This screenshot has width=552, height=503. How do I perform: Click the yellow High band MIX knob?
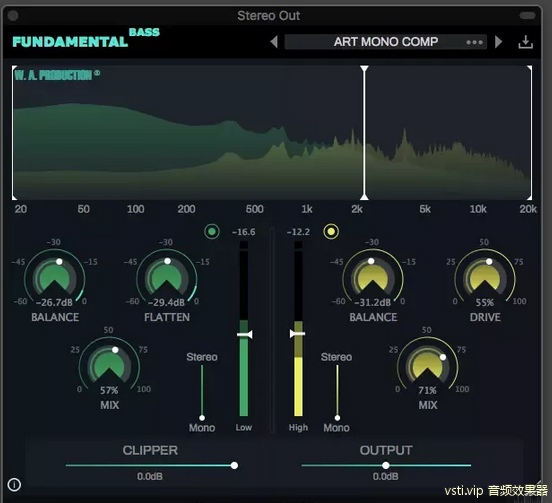coord(427,366)
